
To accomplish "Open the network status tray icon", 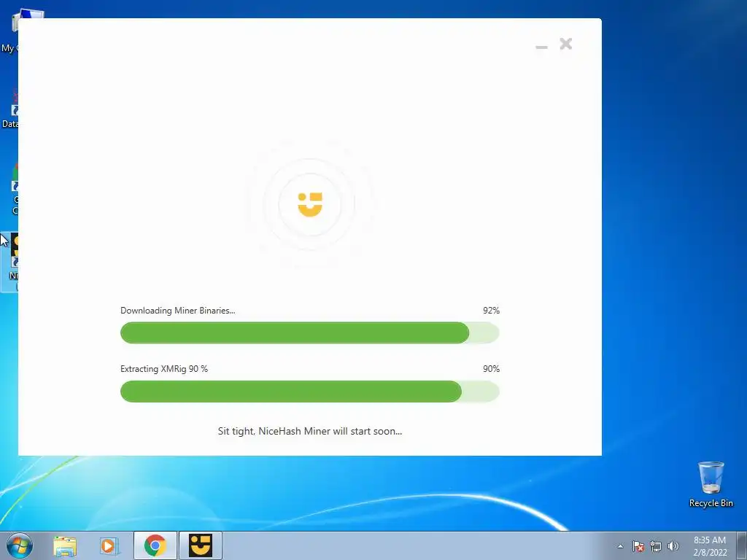I will 656,546.
